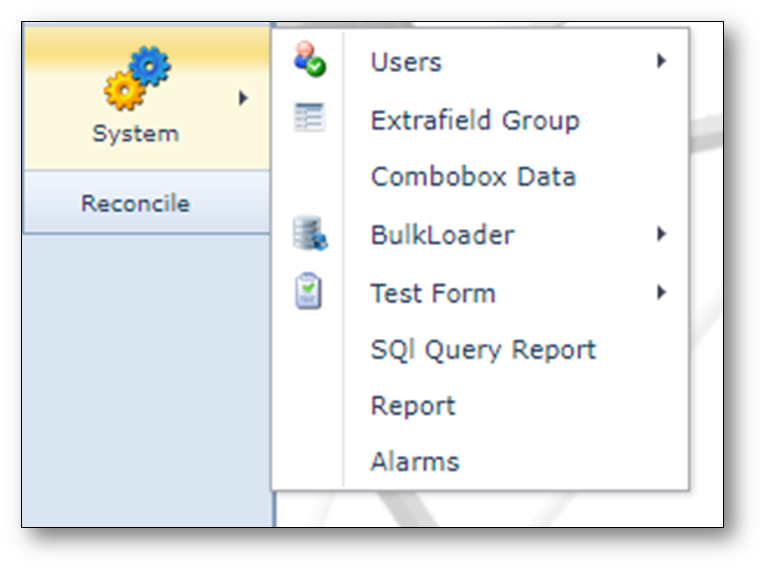Click the Extrafield Group list icon
The height and width of the screenshot is (570, 766).
tap(309, 118)
